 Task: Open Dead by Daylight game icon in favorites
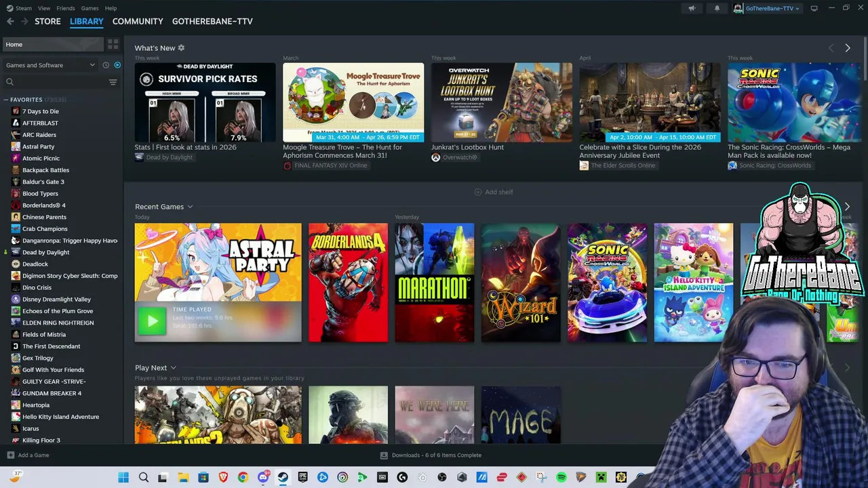click(16, 252)
